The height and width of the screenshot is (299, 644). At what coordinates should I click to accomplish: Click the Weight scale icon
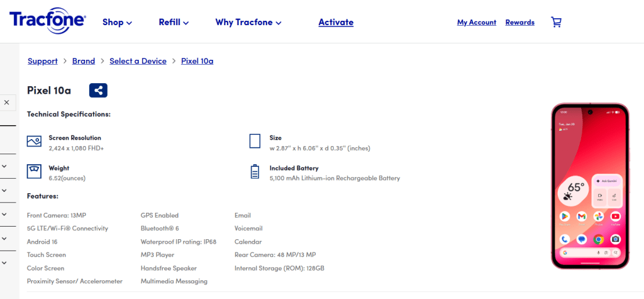pyautogui.click(x=34, y=171)
